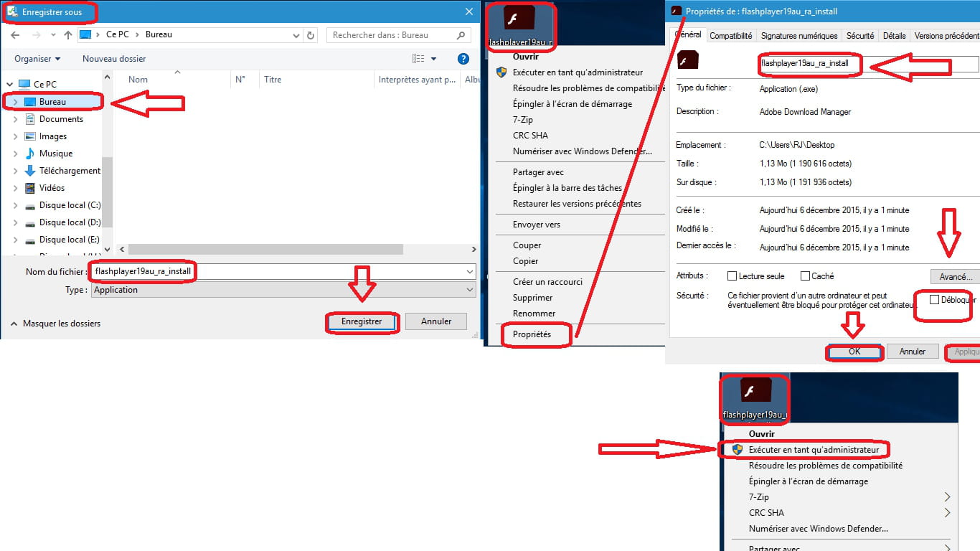Choose Propriétés in the context menu

point(532,334)
